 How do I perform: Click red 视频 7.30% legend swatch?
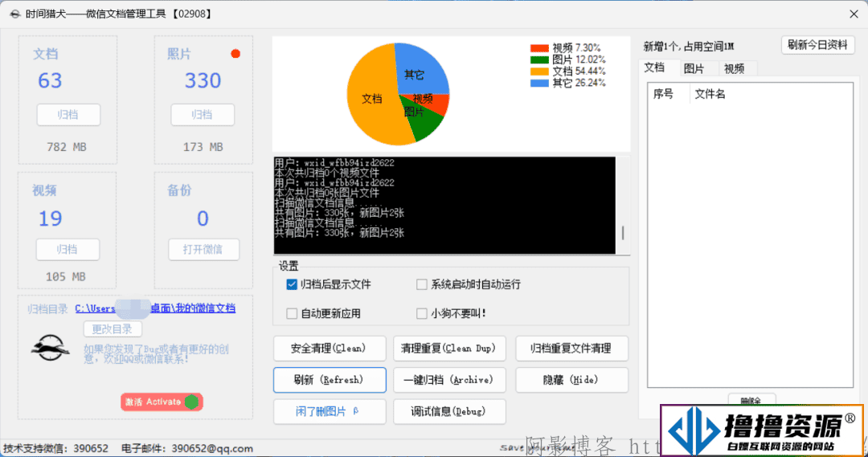539,48
